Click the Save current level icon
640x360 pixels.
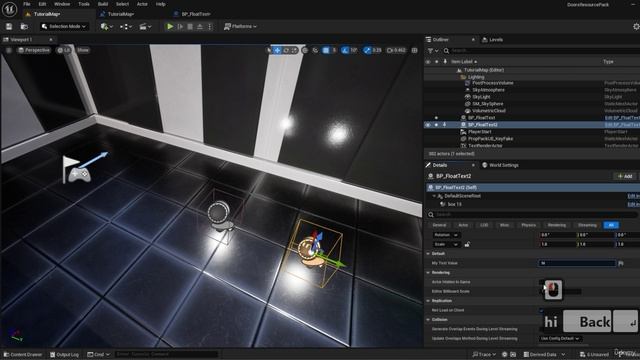[9, 27]
